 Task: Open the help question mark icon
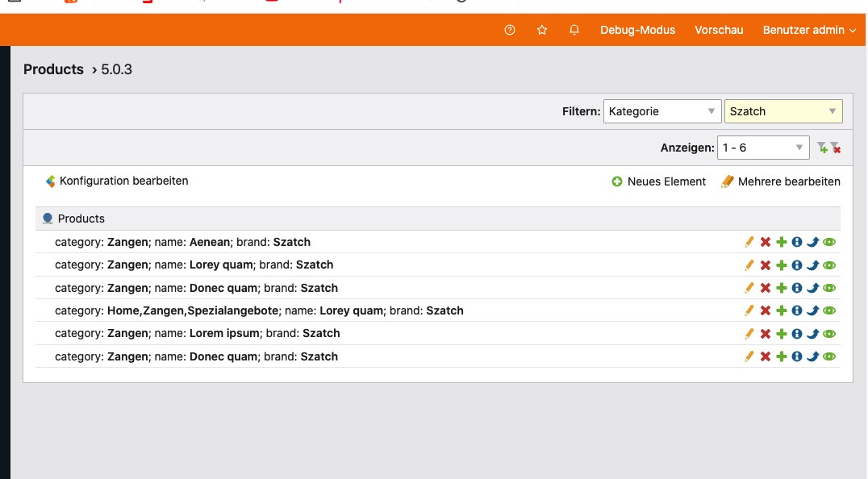[510, 30]
